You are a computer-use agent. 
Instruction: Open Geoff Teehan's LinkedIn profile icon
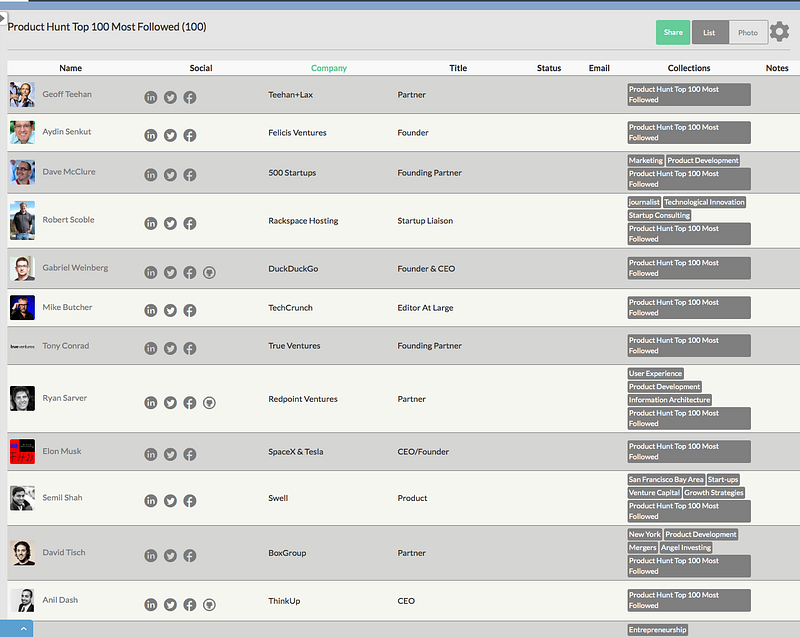[x=151, y=97]
